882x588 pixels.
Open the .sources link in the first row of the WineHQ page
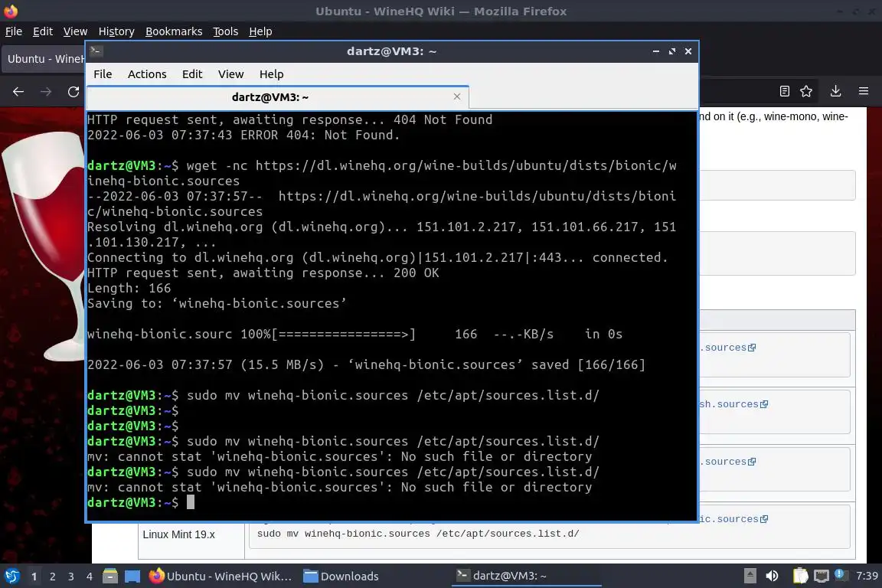point(728,348)
